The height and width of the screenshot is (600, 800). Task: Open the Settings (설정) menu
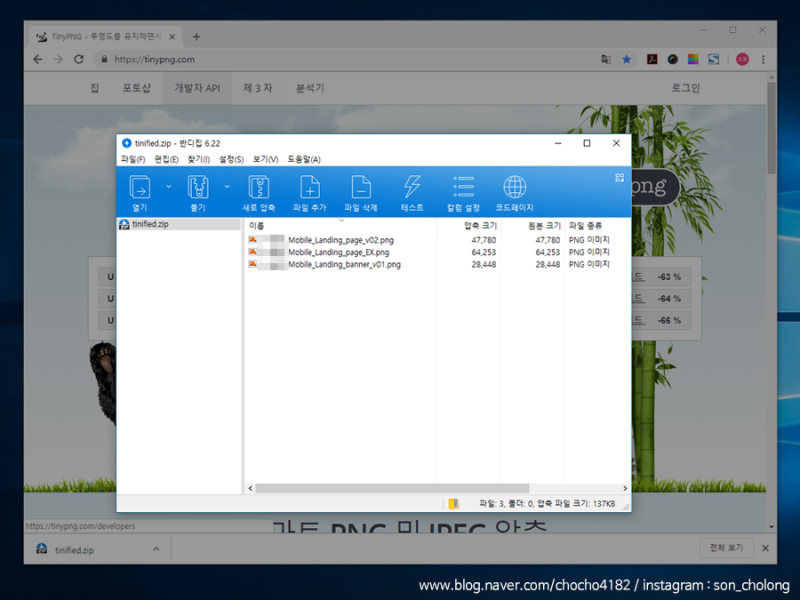[231, 159]
